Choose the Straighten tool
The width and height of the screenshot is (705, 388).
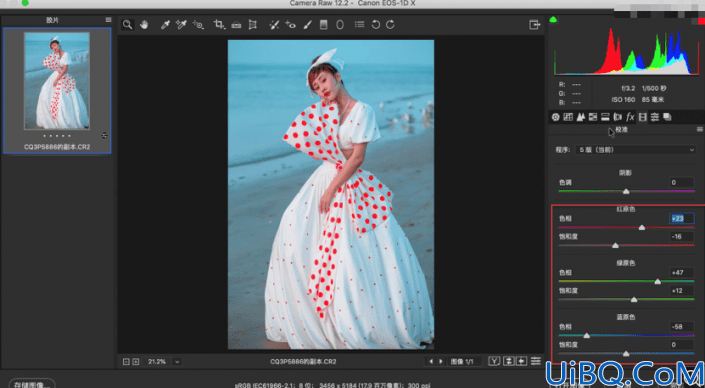(236, 25)
